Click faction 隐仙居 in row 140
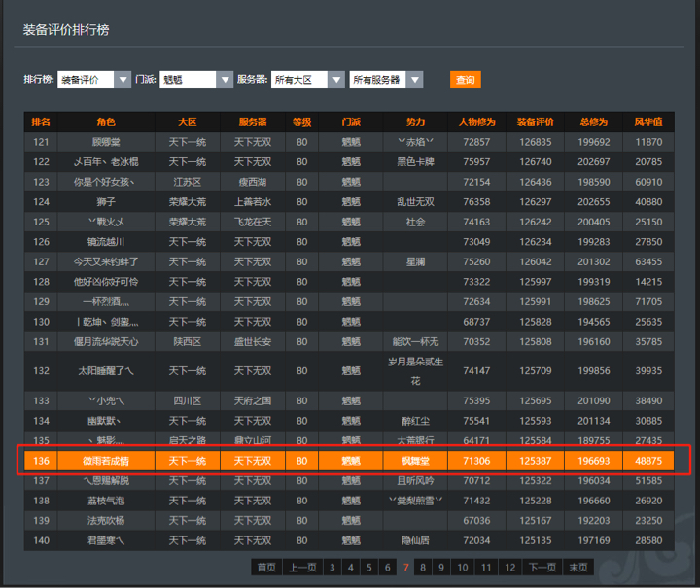 coord(415,540)
